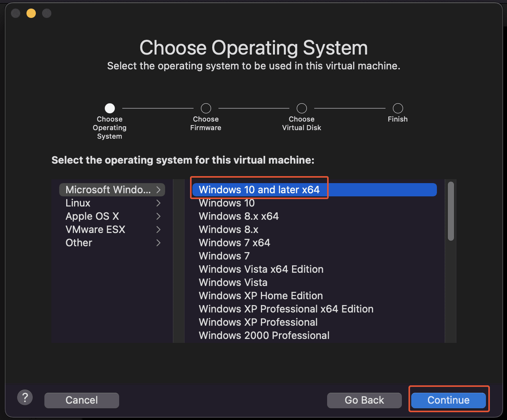
Task: Select Linux category
Action: [112, 203]
